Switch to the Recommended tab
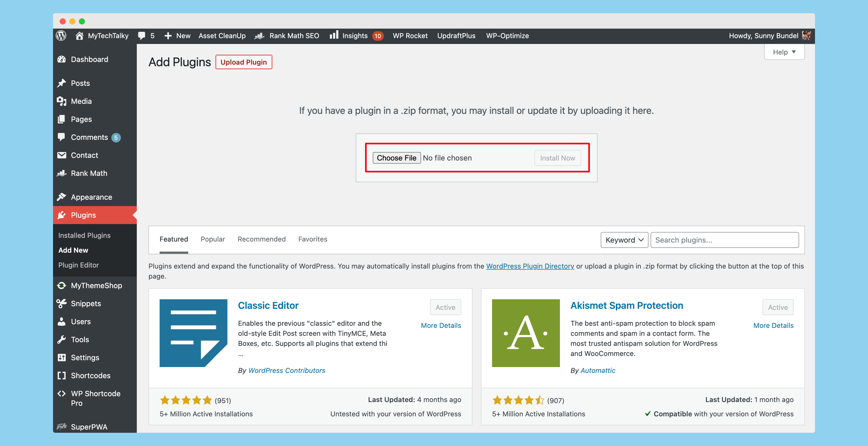This screenshot has height=446, width=868. coord(261,239)
